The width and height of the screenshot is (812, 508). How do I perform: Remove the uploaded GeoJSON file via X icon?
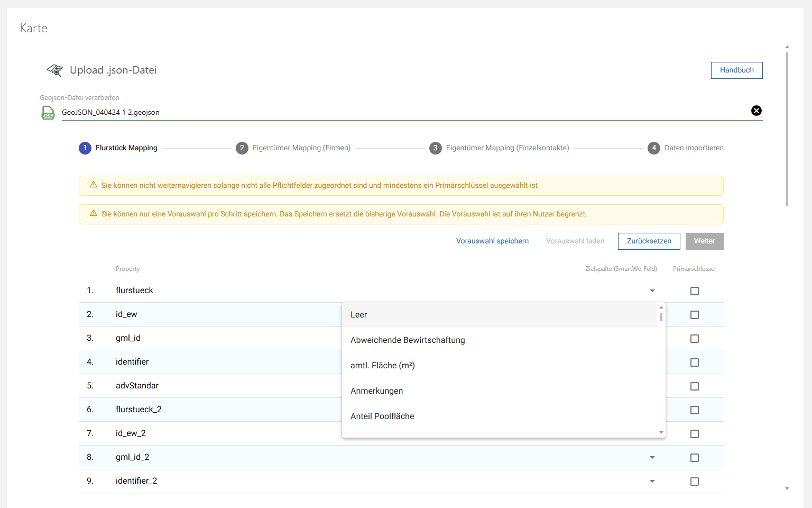(756, 111)
